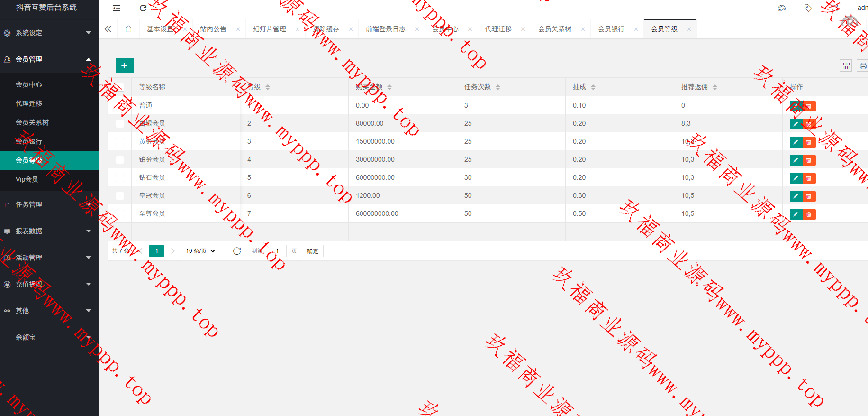
Task: Edit the 铂金会员 row with the pencil icon
Action: [x=796, y=160]
